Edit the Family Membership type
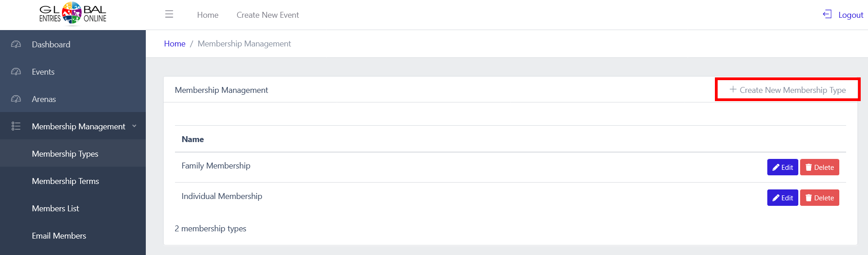 click(782, 167)
